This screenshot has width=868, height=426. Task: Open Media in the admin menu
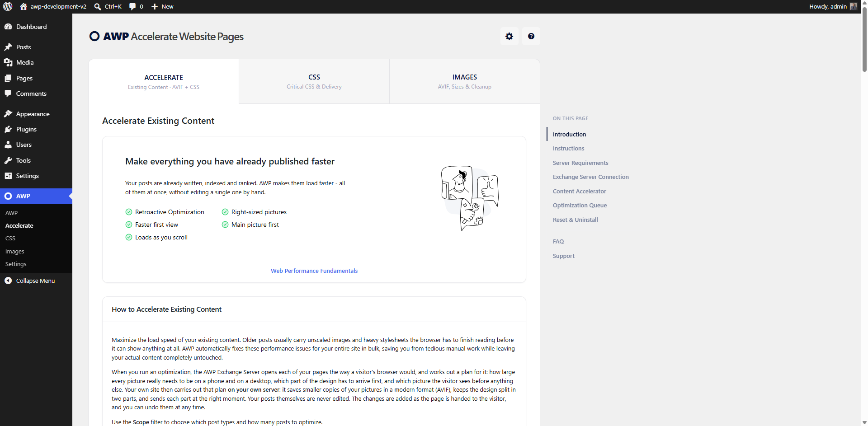[x=36, y=62]
